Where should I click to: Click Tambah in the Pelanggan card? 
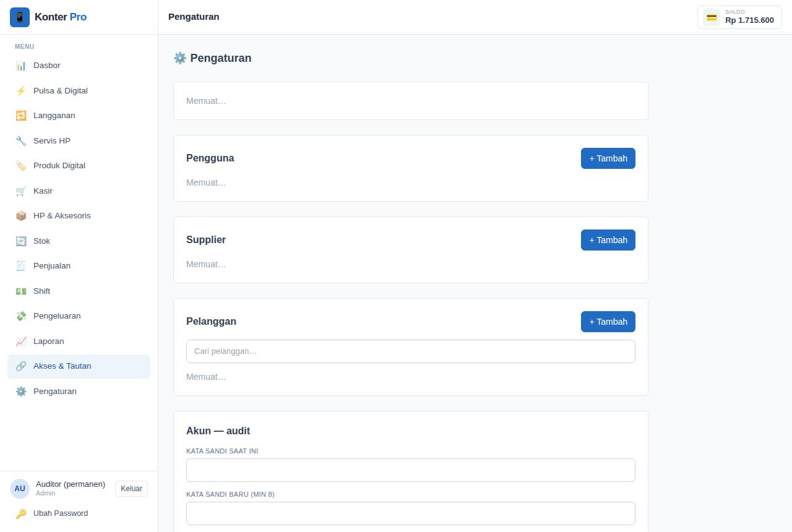click(x=608, y=322)
